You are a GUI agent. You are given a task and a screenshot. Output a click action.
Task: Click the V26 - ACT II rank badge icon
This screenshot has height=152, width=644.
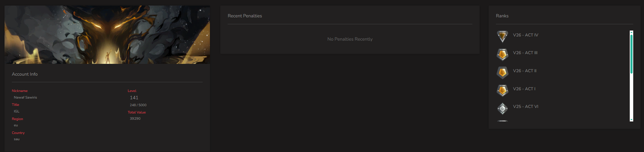click(x=502, y=72)
